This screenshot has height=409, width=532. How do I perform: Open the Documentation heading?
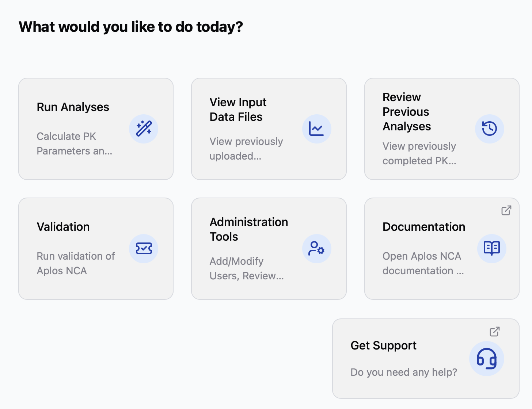click(424, 227)
